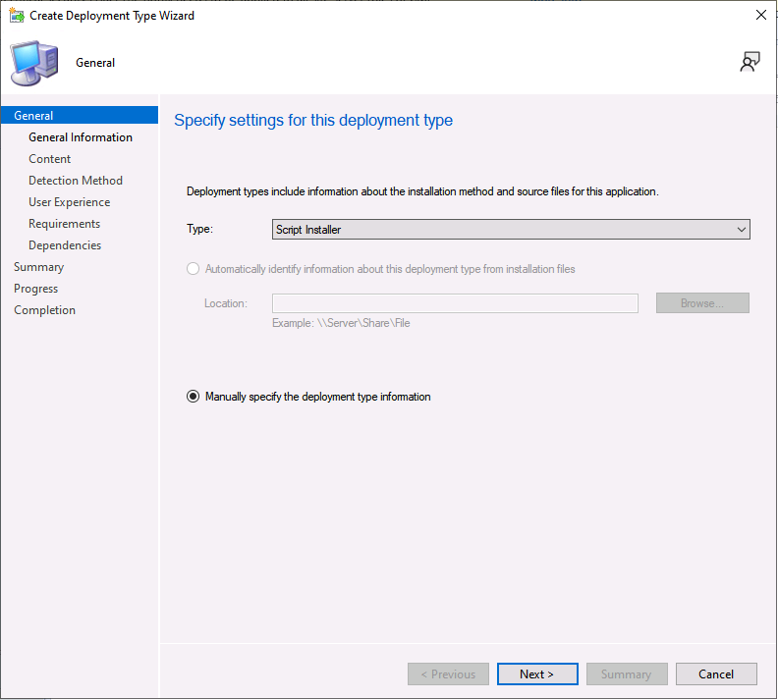Select Automatically identify information radio button
778x700 pixels.
[193, 269]
